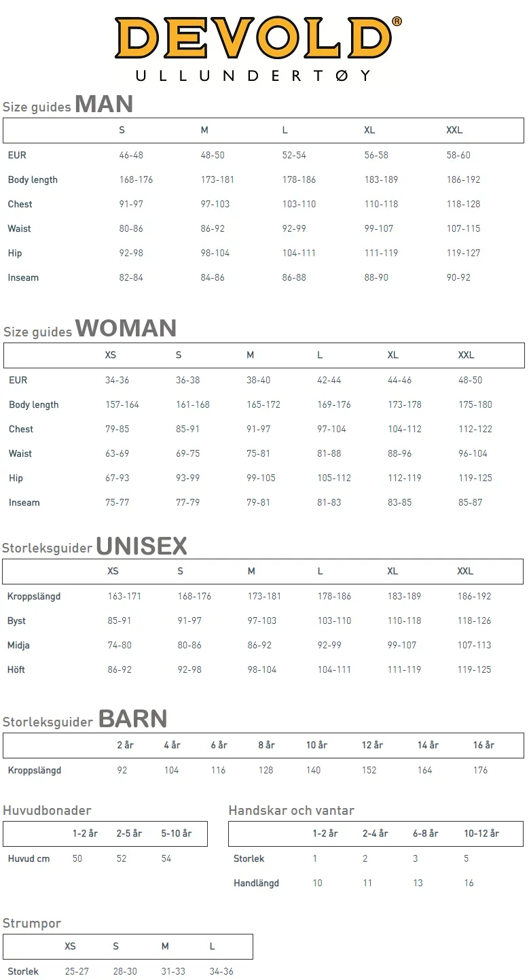529x980 pixels.
Task: Click sock Storlek value 34-36
Action: (221, 971)
